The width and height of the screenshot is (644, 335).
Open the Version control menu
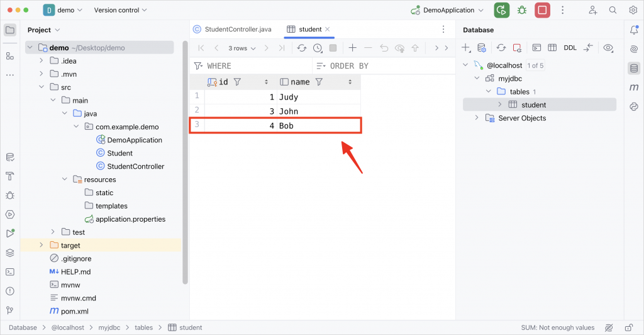click(120, 10)
